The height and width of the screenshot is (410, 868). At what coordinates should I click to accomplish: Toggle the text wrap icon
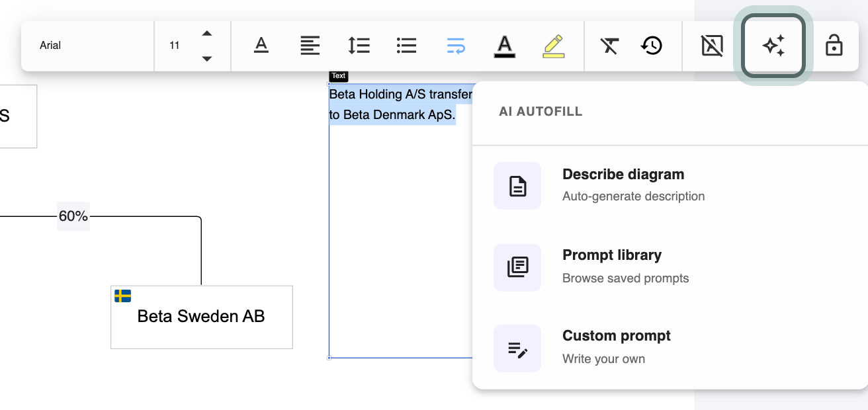[456, 46]
